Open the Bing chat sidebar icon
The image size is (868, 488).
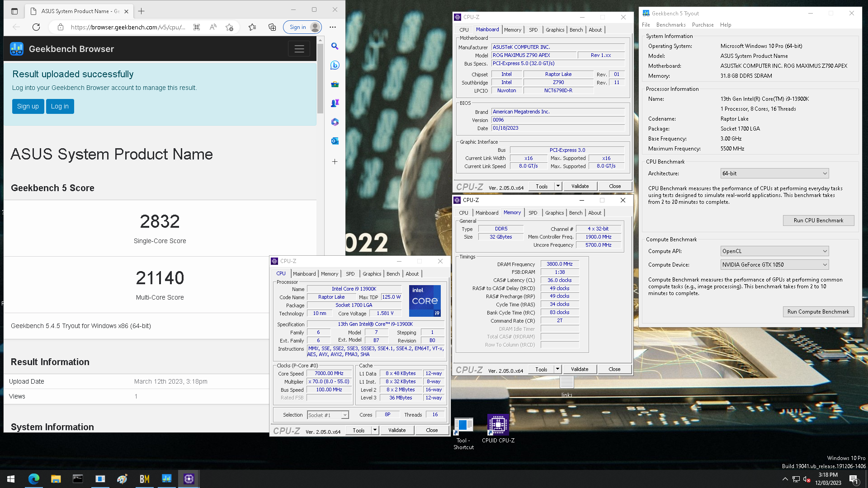[x=335, y=65]
